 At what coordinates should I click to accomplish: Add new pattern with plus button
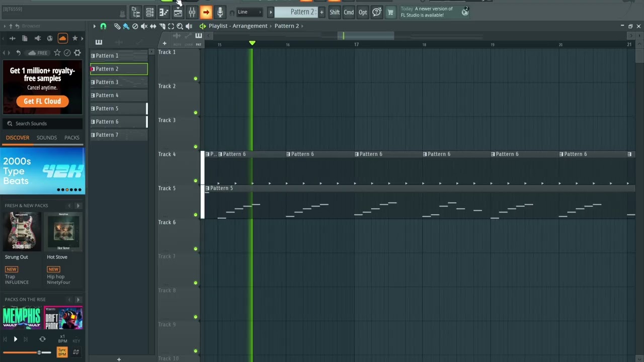(321, 12)
